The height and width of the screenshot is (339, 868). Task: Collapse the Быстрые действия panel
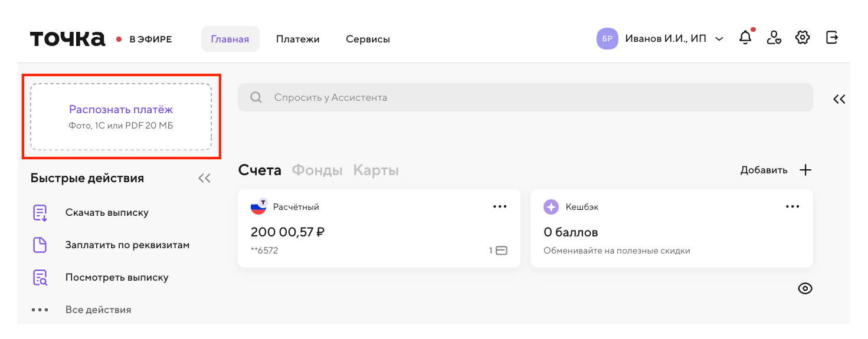[x=204, y=178]
